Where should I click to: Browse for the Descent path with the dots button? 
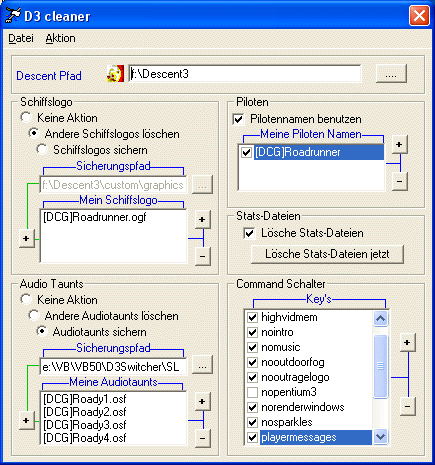391,73
